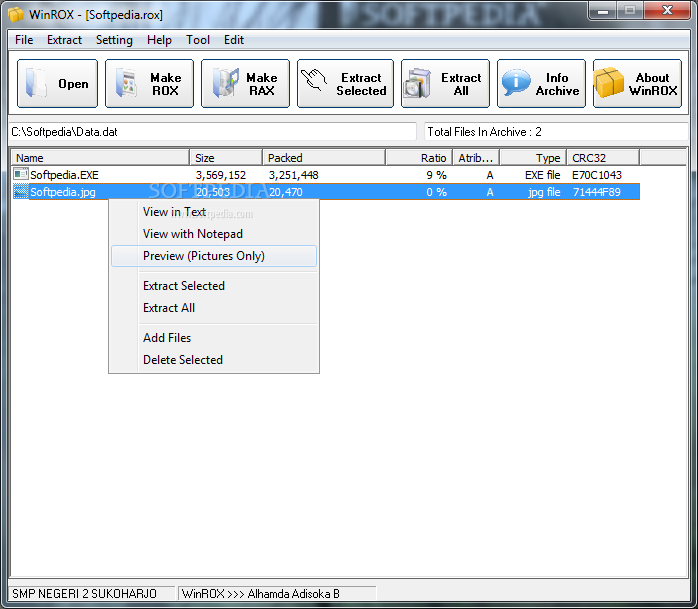The height and width of the screenshot is (609, 698).
Task: Click the Extract All toolbar button
Action: coord(445,84)
